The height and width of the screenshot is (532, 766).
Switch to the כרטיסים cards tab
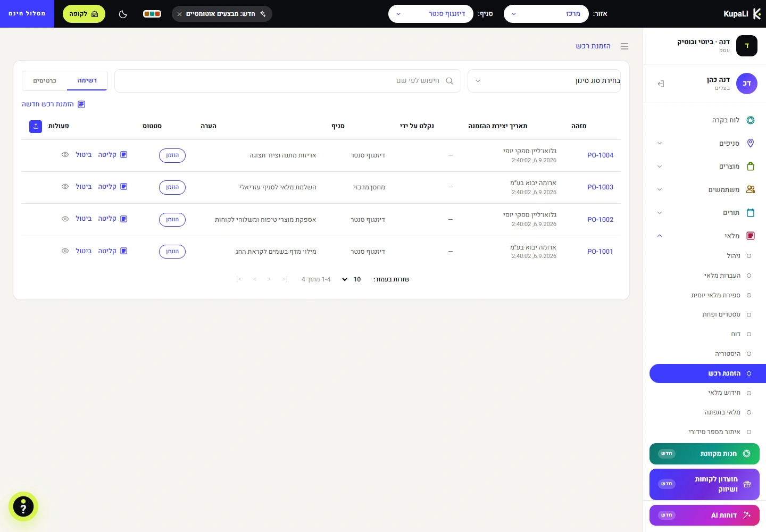(x=45, y=81)
